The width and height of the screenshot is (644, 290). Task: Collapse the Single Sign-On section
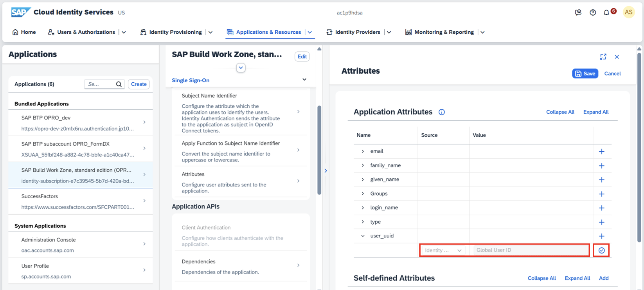(x=304, y=80)
